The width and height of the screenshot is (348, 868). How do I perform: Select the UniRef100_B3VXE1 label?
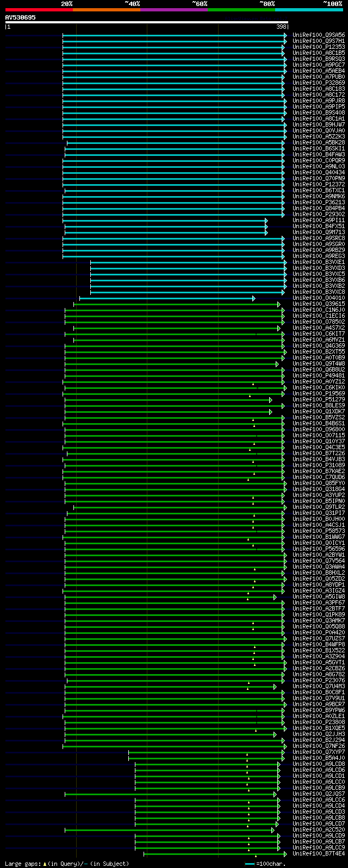coord(319,262)
